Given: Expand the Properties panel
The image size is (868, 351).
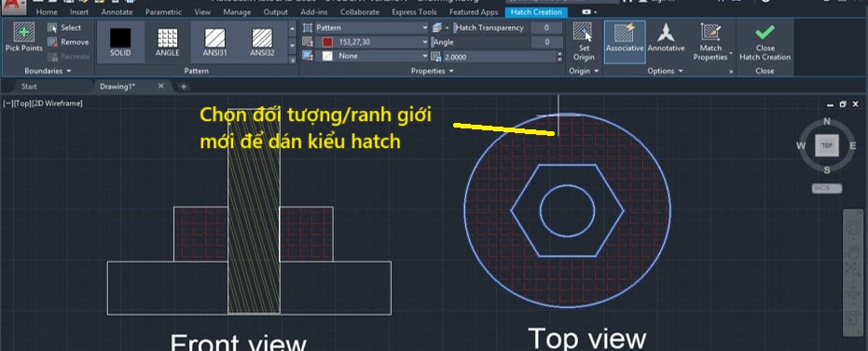Looking at the screenshot, I should click(x=433, y=71).
